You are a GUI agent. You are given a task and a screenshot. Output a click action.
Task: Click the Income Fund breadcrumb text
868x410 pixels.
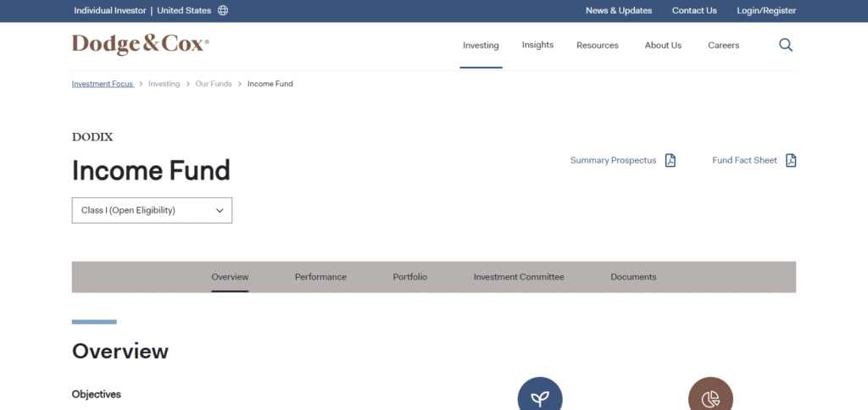click(x=270, y=84)
